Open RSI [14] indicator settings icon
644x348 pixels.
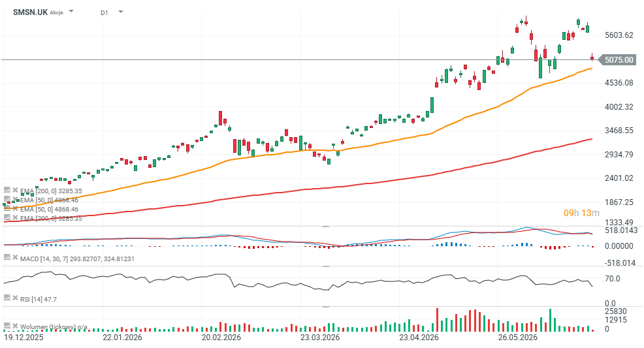pos(7,298)
